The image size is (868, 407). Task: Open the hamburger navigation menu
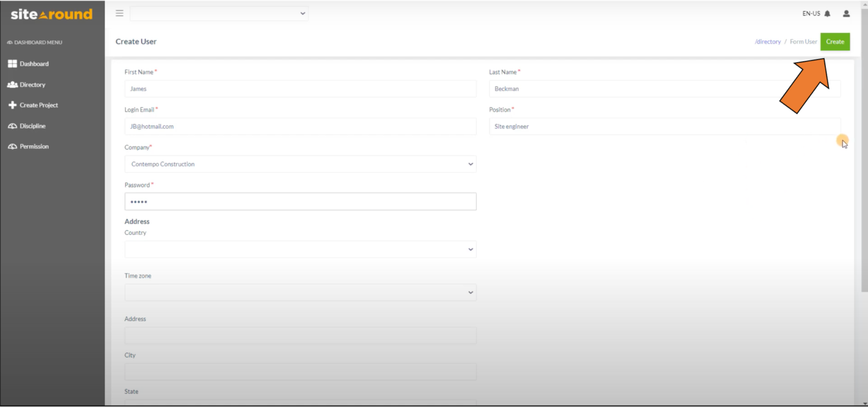click(x=119, y=13)
